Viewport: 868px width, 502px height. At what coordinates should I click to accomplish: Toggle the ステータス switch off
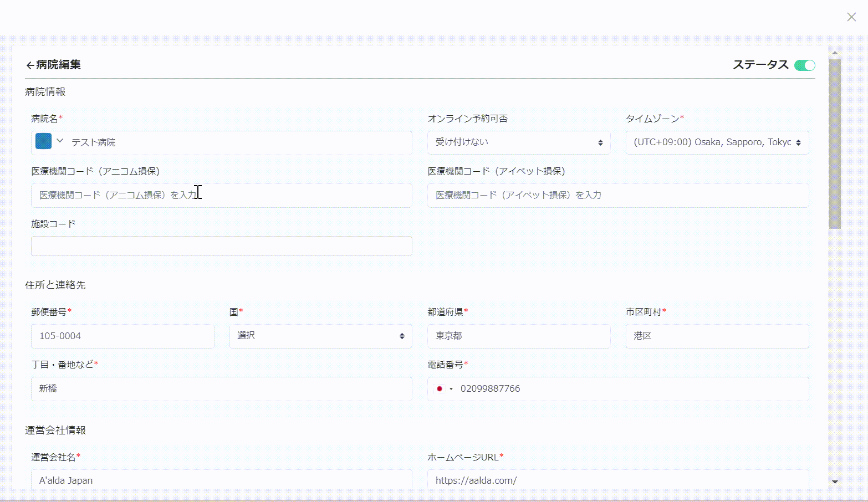click(x=804, y=65)
